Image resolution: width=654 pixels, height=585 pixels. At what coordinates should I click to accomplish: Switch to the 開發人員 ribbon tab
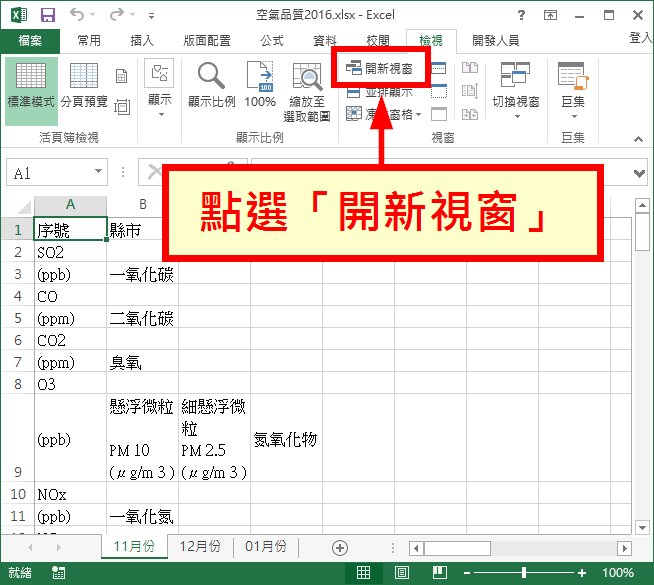click(496, 41)
